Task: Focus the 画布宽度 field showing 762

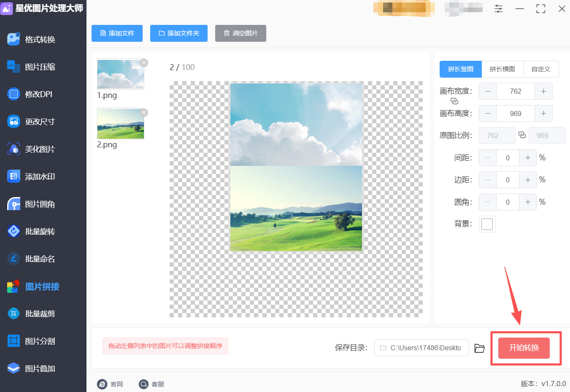Action: (516, 91)
